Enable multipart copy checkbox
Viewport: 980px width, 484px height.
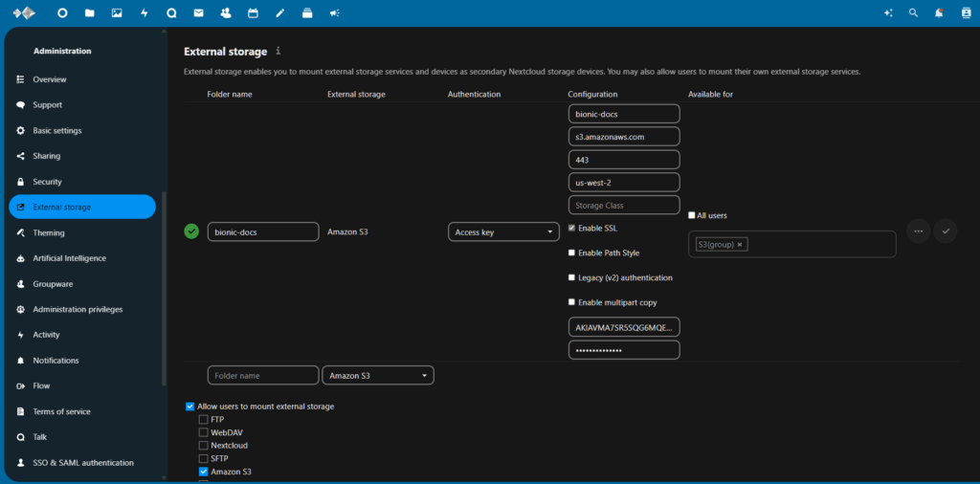coord(571,302)
